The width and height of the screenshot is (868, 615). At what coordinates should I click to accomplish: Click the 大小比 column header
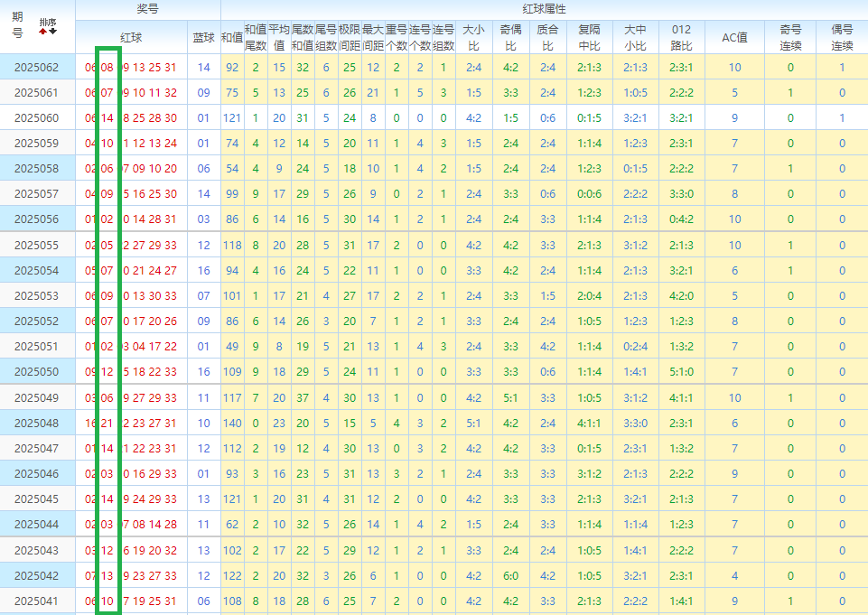point(473,38)
